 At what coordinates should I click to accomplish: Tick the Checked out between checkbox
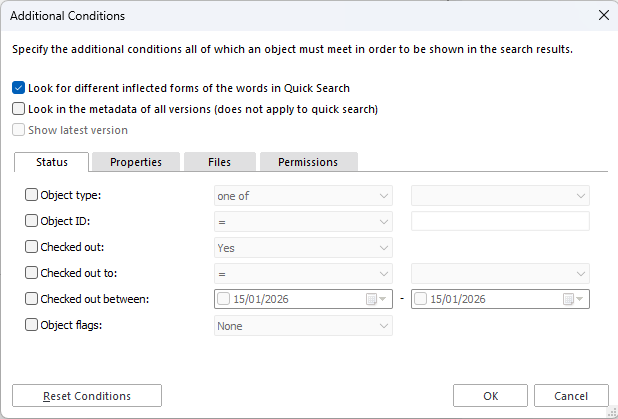pos(32,298)
